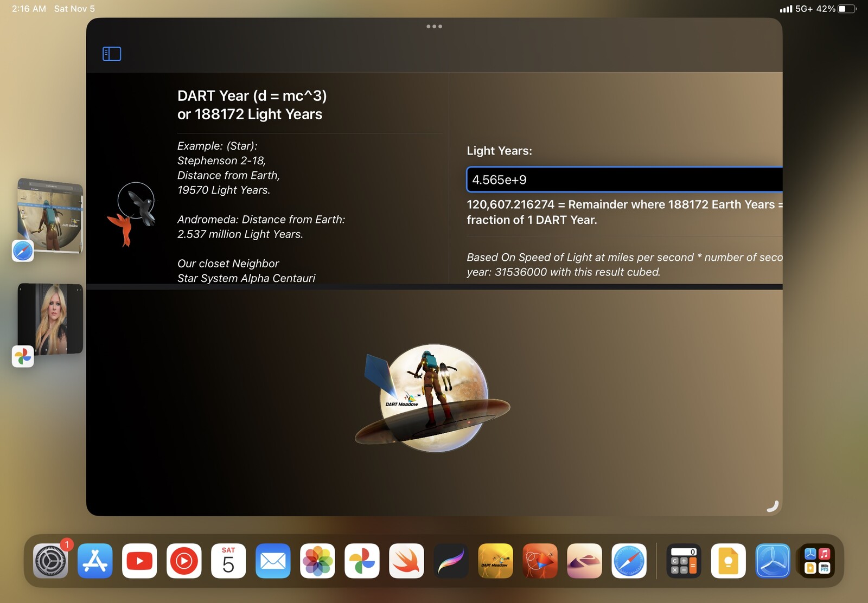The height and width of the screenshot is (603, 868).
Task: Tap Safari badge in Stage Manager strip
Action: coord(23,251)
